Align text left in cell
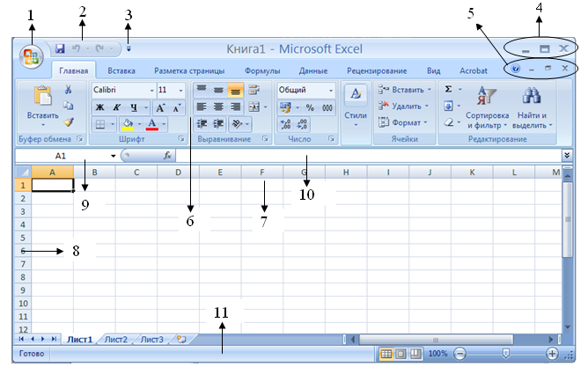The height and width of the screenshot is (374, 588). pyautogui.click(x=202, y=107)
